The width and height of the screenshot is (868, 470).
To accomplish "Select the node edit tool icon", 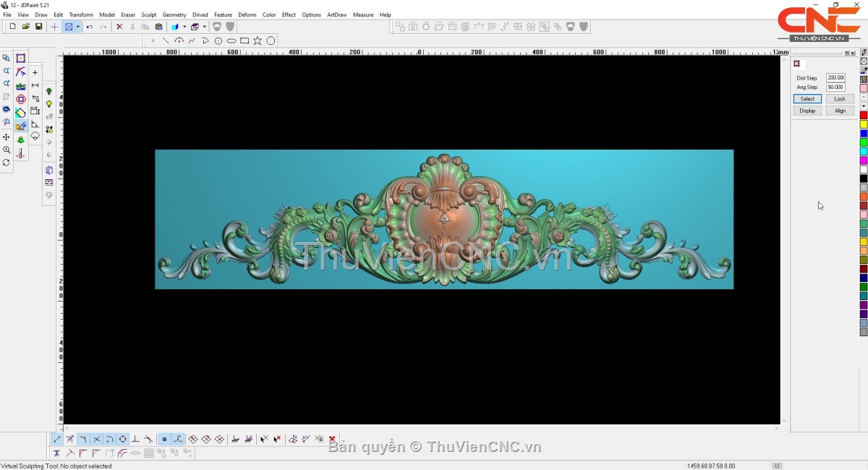I will (x=21, y=72).
